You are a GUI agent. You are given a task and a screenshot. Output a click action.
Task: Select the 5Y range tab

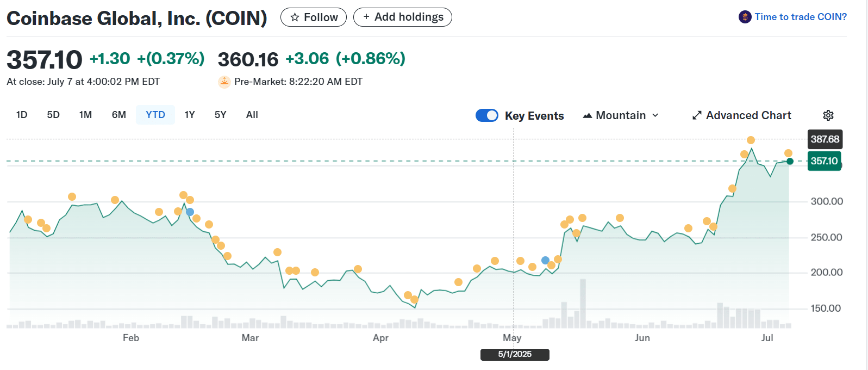(220, 115)
